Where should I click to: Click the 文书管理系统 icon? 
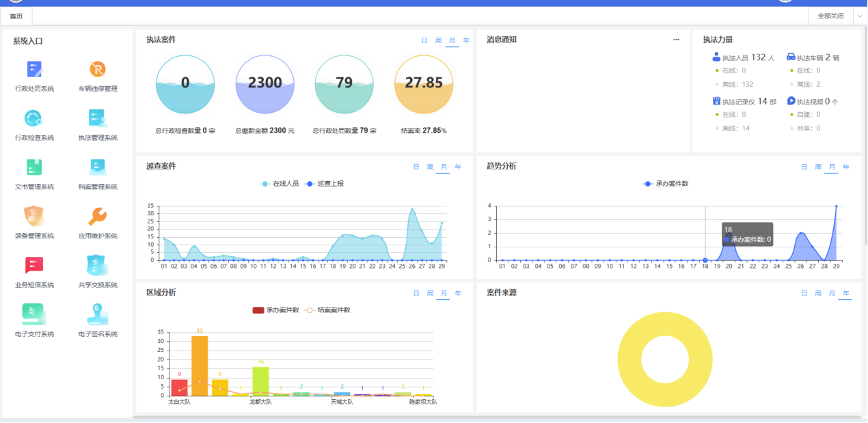(34, 168)
